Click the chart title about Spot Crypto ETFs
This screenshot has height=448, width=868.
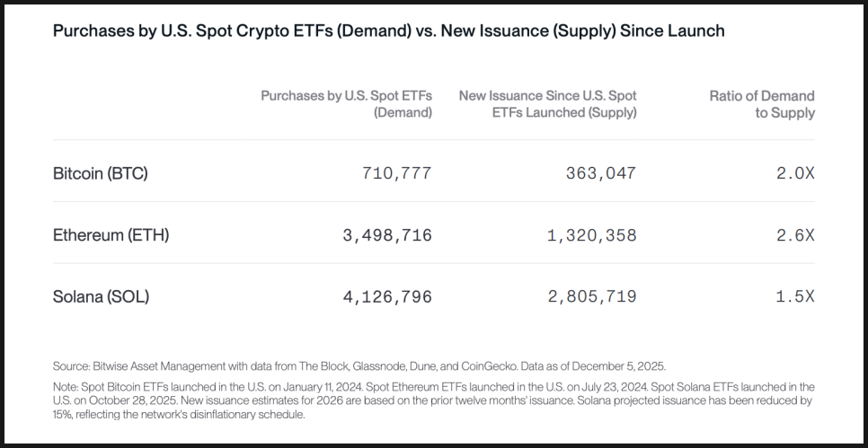(x=388, y=31)
